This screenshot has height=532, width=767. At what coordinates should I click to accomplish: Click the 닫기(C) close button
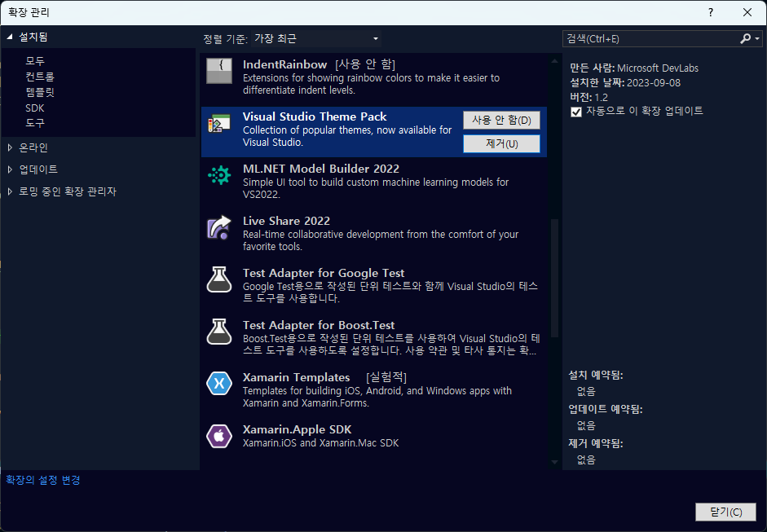[726, 512]
